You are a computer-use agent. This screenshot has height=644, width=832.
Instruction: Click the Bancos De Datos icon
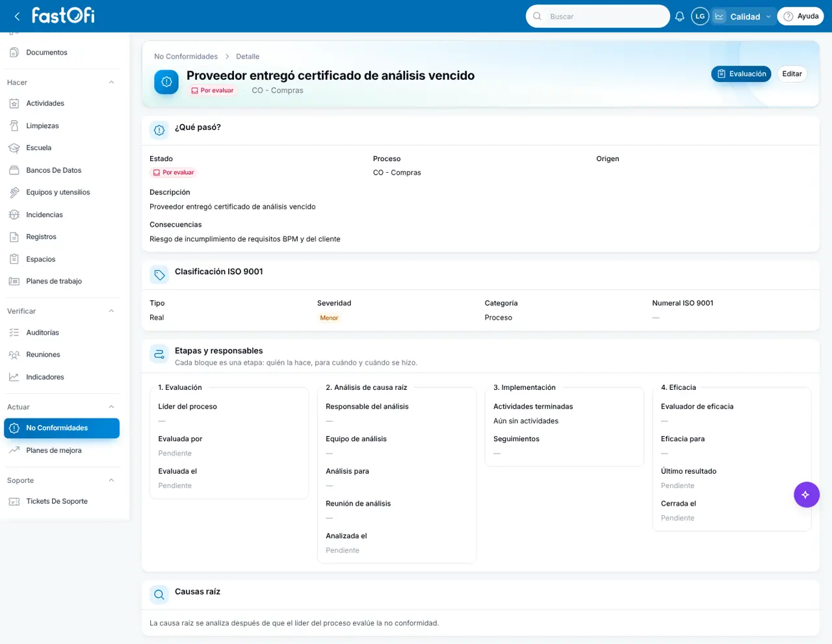tap(14, 170)
